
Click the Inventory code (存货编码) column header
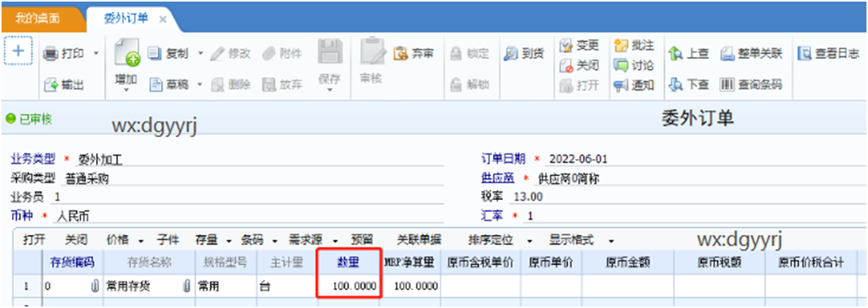coord(72,263)
